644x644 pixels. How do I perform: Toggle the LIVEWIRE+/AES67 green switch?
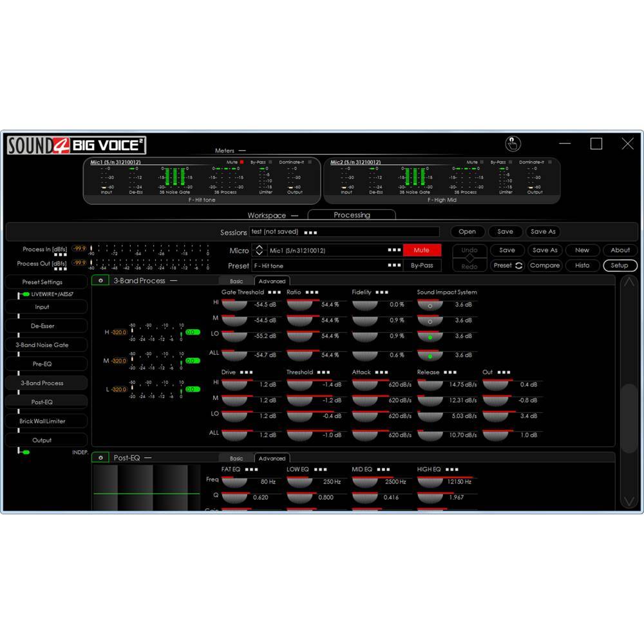(26, 294)
